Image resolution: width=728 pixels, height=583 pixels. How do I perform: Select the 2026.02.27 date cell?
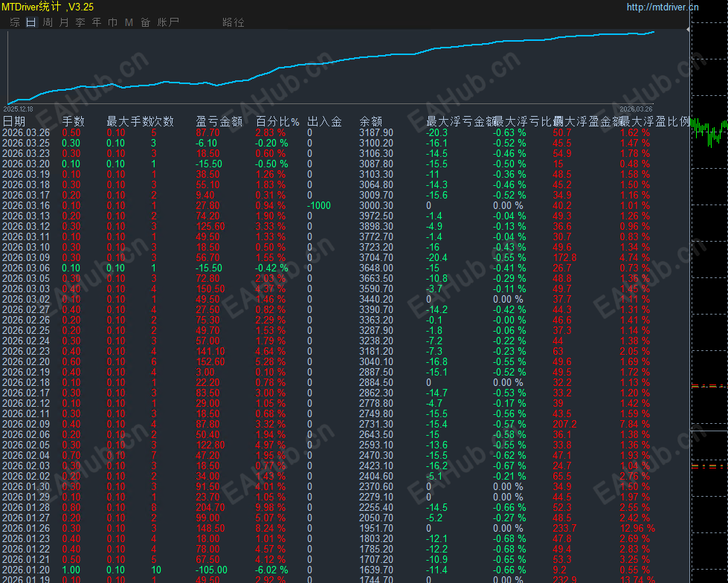pos(26,309)
